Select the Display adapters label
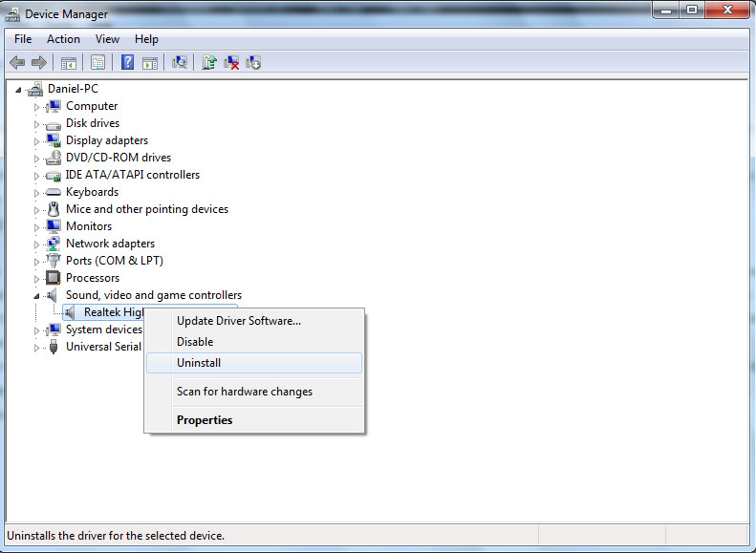Image resolution: width=756 pixels, height=553 pixels. 107,140
